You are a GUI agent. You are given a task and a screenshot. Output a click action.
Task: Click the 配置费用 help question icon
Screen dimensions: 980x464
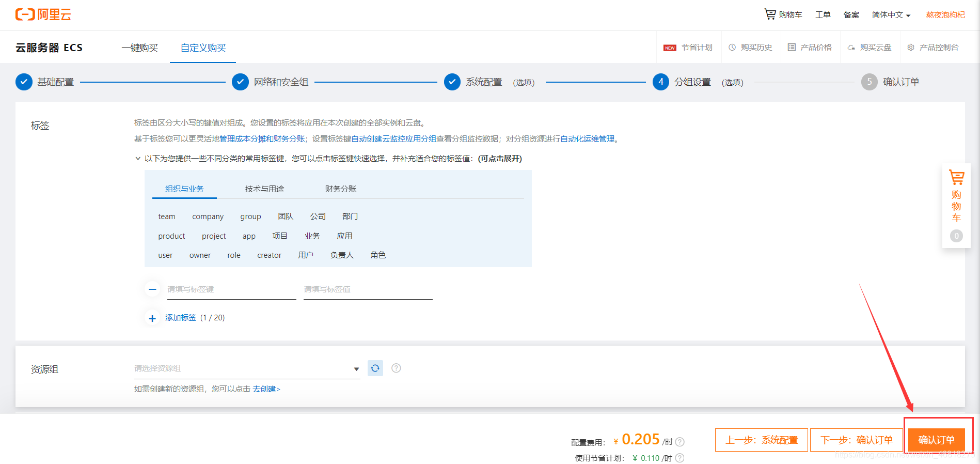click(x=680, y=442)
